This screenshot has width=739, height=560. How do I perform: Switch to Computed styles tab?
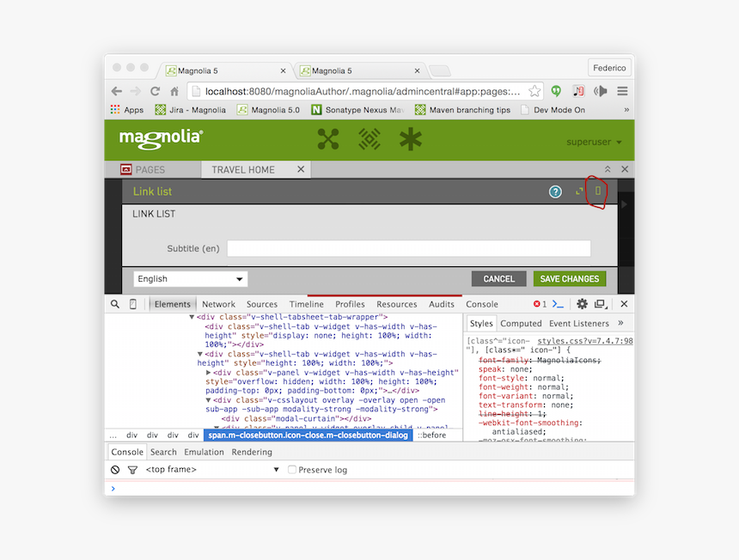[x=521, y=324]
